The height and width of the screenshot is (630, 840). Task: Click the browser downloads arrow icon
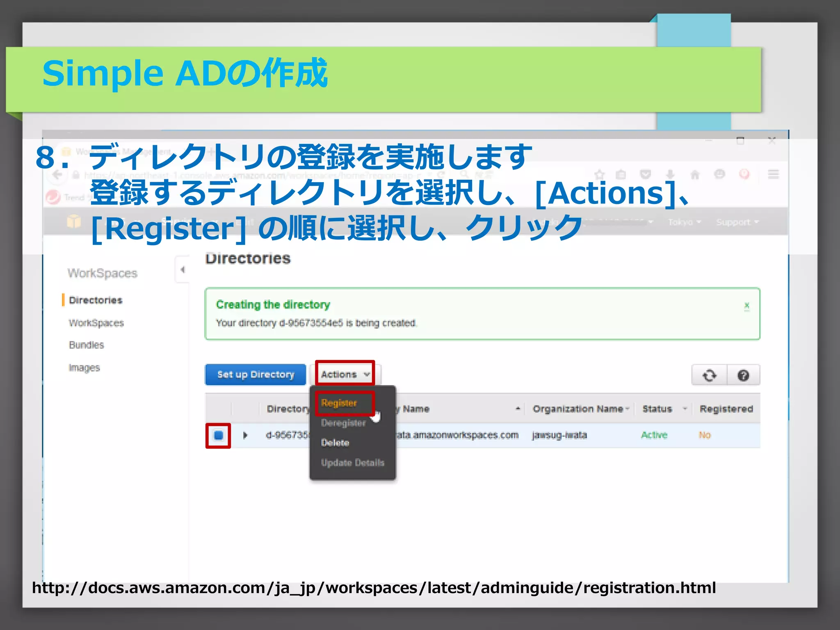tap(670, 174)
